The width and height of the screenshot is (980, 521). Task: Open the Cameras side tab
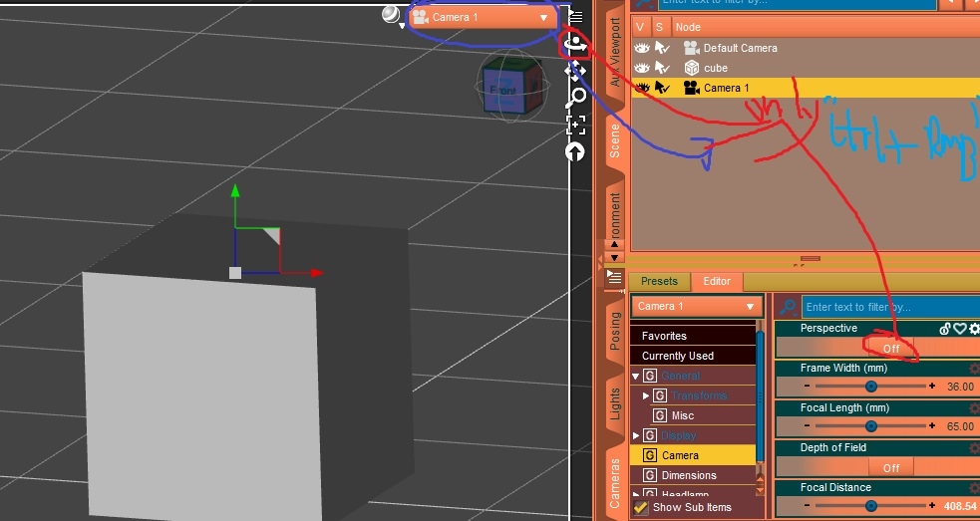pos(615,482)
